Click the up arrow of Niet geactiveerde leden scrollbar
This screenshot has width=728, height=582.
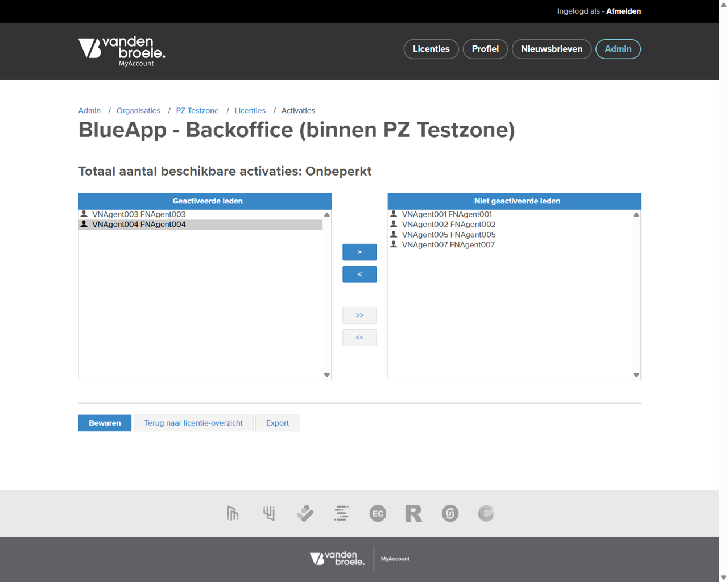[636, 215]
